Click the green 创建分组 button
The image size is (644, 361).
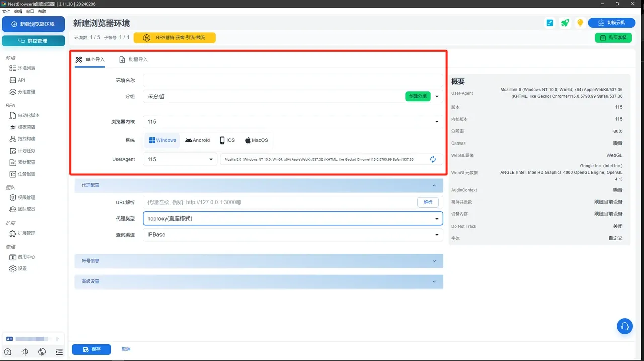418,96
